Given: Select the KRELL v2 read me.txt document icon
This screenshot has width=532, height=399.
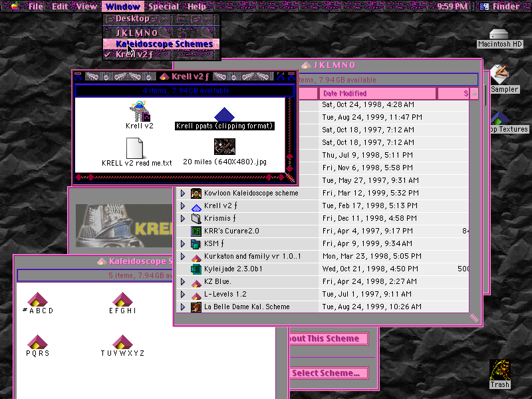Looking at the screenshot, I should [135, 148].
